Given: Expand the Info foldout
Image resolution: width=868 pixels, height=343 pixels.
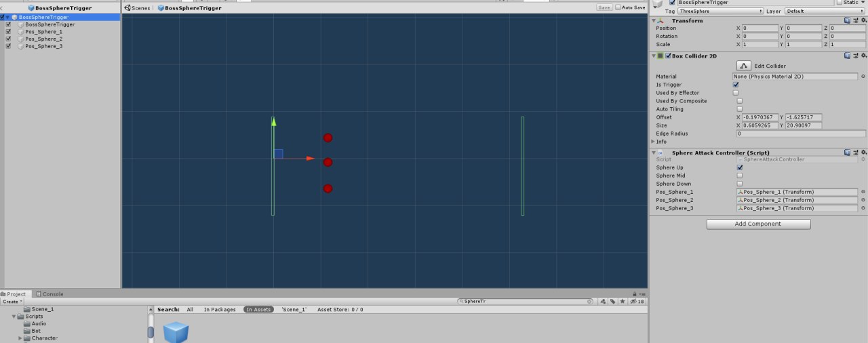Looking at the screenshot, I should coord(653,142).
